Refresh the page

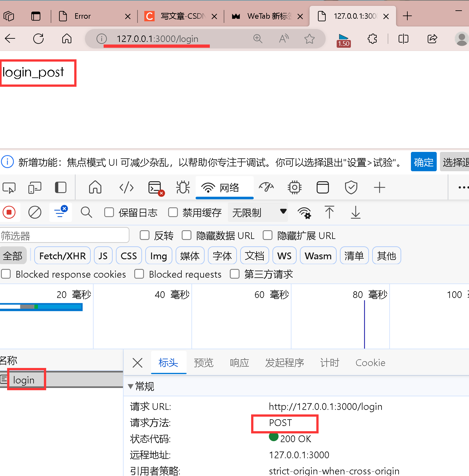tap(38, 39)
